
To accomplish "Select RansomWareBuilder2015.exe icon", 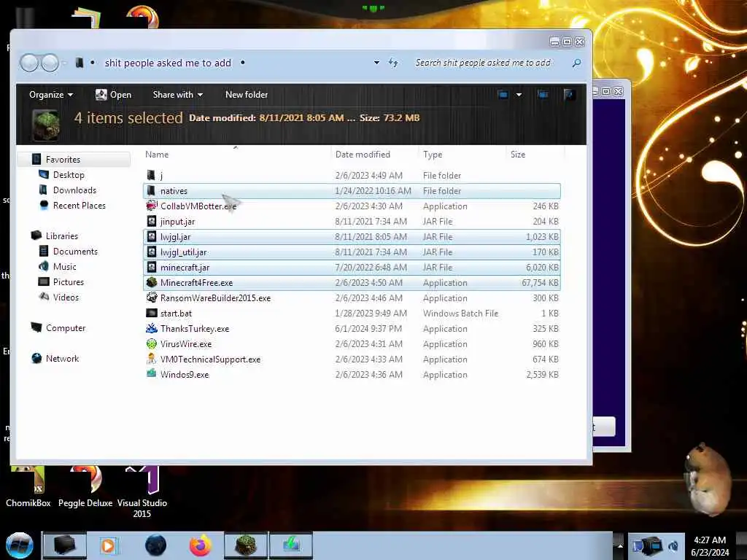I will click(x=152, y=297).
